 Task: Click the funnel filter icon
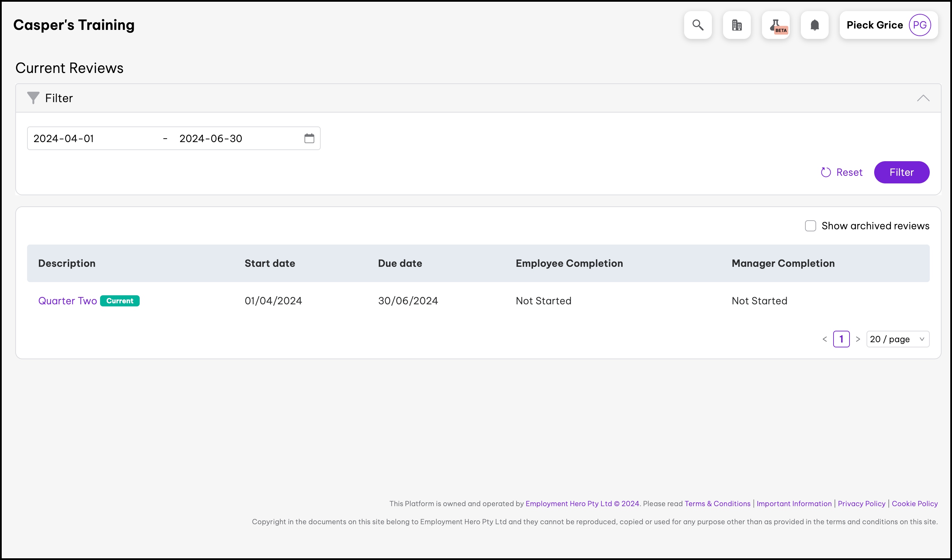tap(33, 98)
